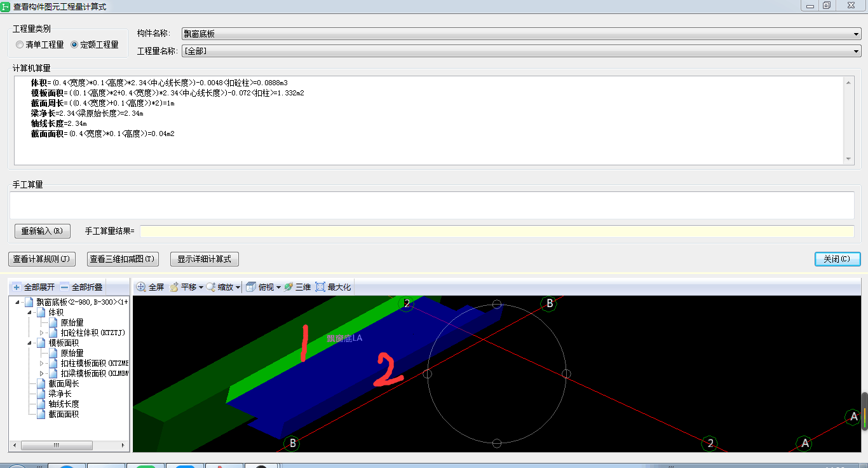Viewport: 868px width, 468px height.
Task: Click document icon beside 轴线长度
Action: [41, 404]
